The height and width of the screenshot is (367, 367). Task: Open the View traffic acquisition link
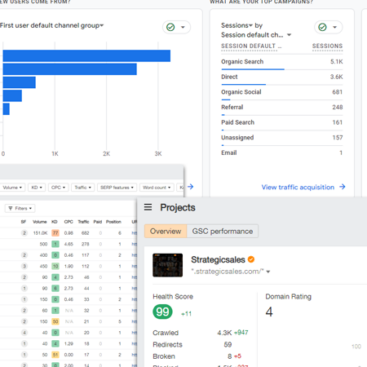tap(298, 187)
